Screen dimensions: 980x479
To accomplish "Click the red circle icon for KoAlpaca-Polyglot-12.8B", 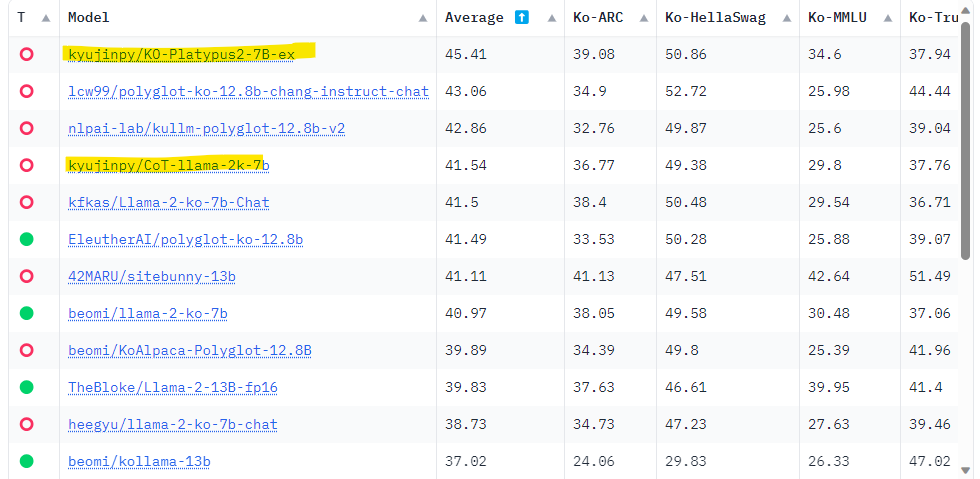I will click(26, 350).
